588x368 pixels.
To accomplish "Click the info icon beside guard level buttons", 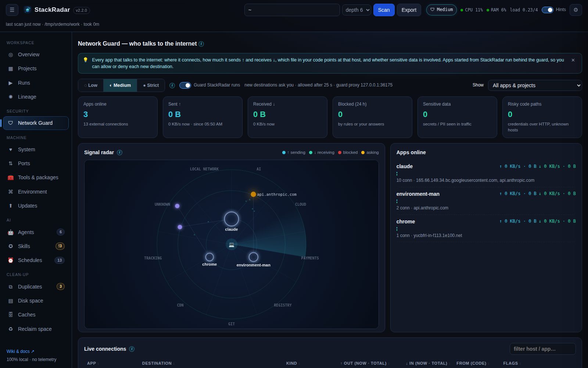I will coord(172,85).
